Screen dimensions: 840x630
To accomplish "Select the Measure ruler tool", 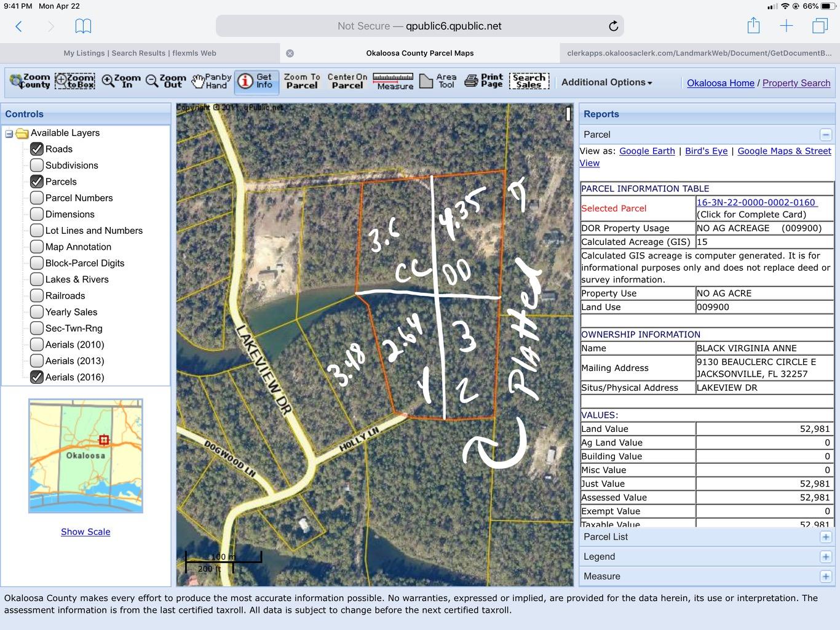I will (394, 81).
